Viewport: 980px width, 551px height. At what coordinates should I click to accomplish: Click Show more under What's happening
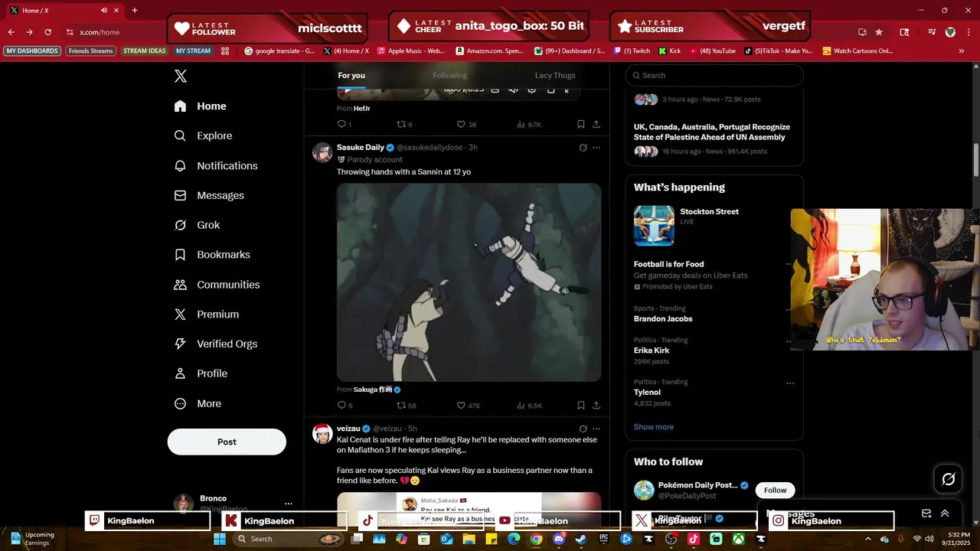pyautogui.click(x=654, y=427)
